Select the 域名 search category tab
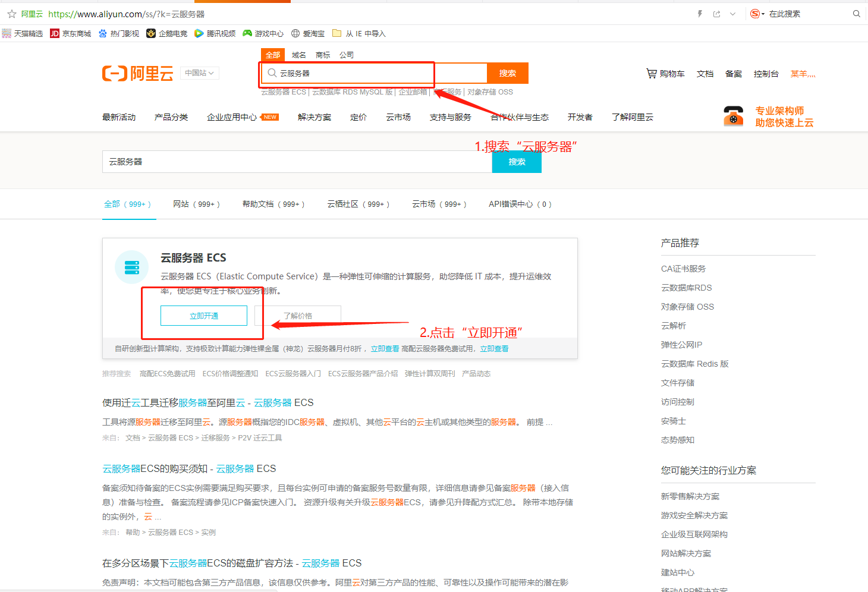Viewport: 868px width, 592px height. 299,55
